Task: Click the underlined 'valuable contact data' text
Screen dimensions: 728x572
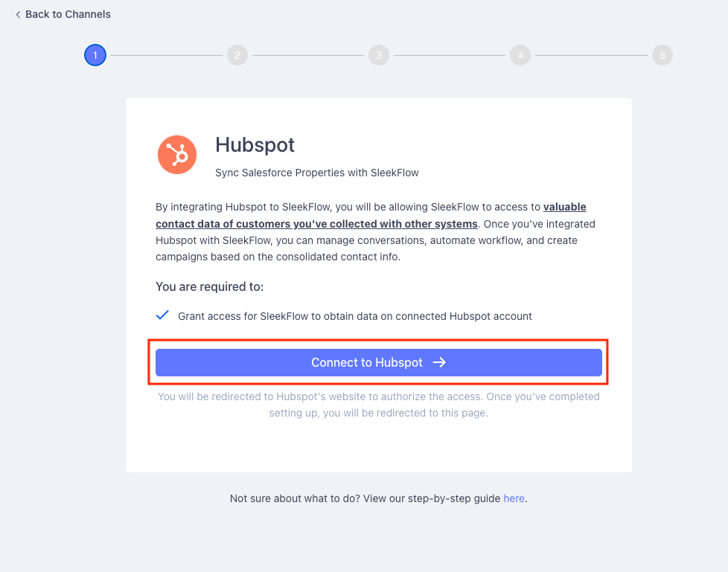Action: 371,215
